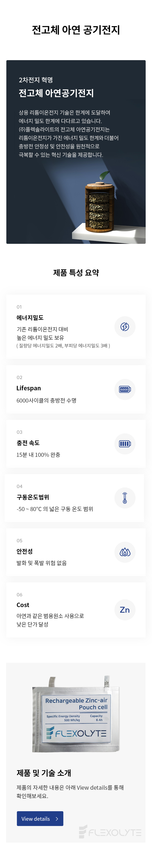
Task: Select the 안전성 card heading
Action: (x=25, y=551)
